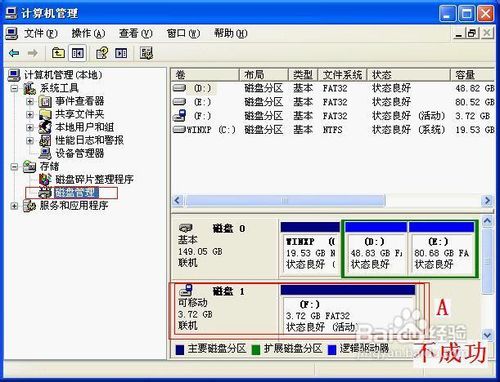Sort by the 文件系统 column header
Viewport: 500px width, 382px height.
tap(343, 75)
